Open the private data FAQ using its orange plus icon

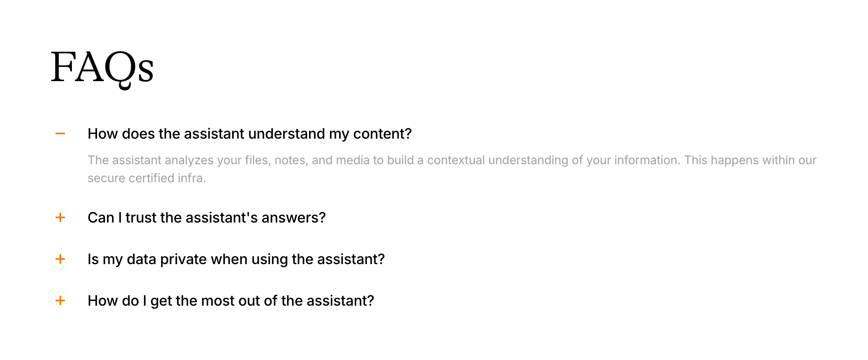[x=60, y=259]
